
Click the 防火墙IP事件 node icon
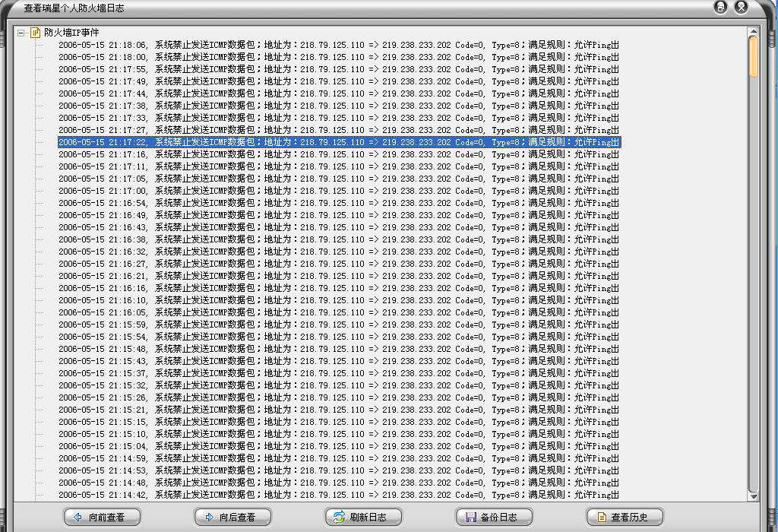35,33
